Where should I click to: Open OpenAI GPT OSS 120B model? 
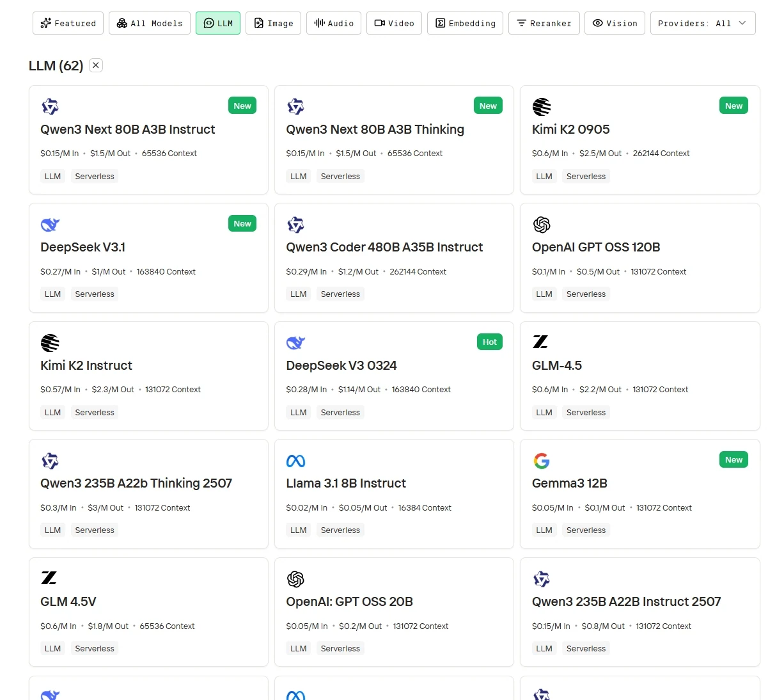[x=596, y=247]
